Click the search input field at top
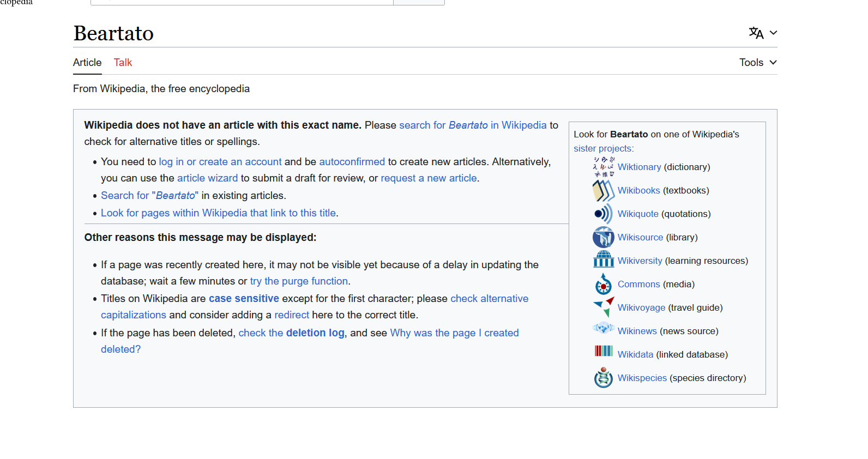 pos(242,2)
